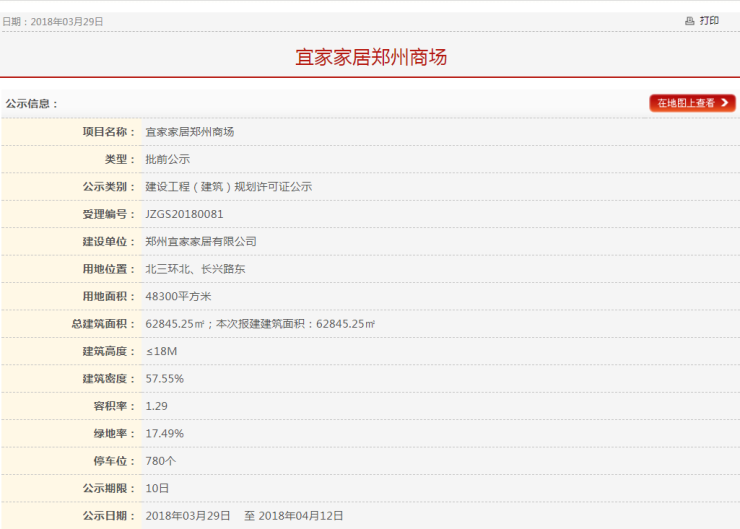The height and width of the screenshot is (529, 740).
Task: Click total building area 62845.25㎡ value
Action: coord(175,324)
